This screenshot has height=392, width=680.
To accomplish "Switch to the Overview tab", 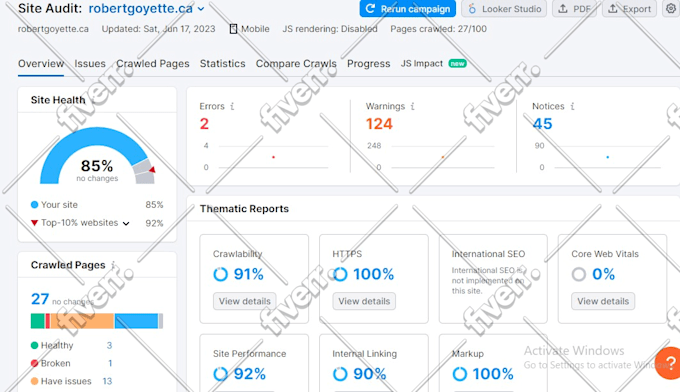I will click(x=41, y=64).
